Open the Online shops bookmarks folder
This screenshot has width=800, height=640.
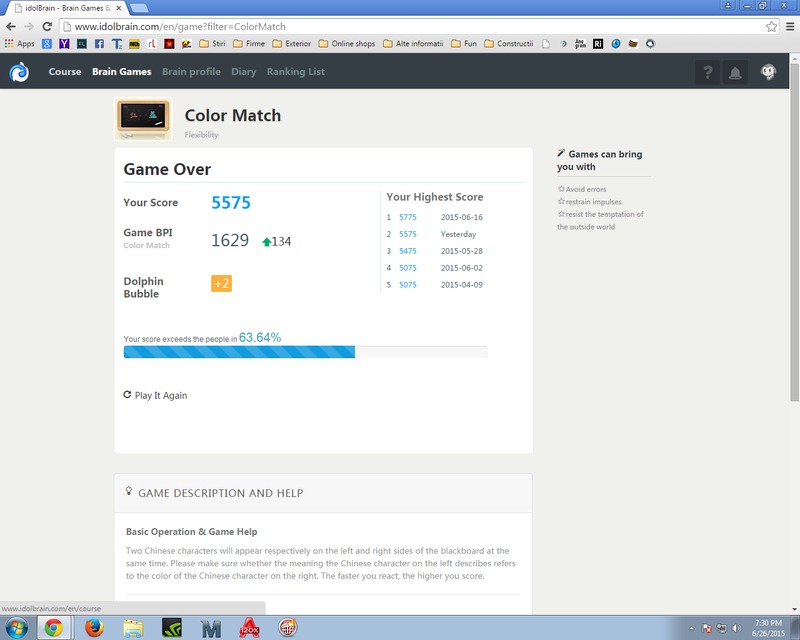(346, 44)
